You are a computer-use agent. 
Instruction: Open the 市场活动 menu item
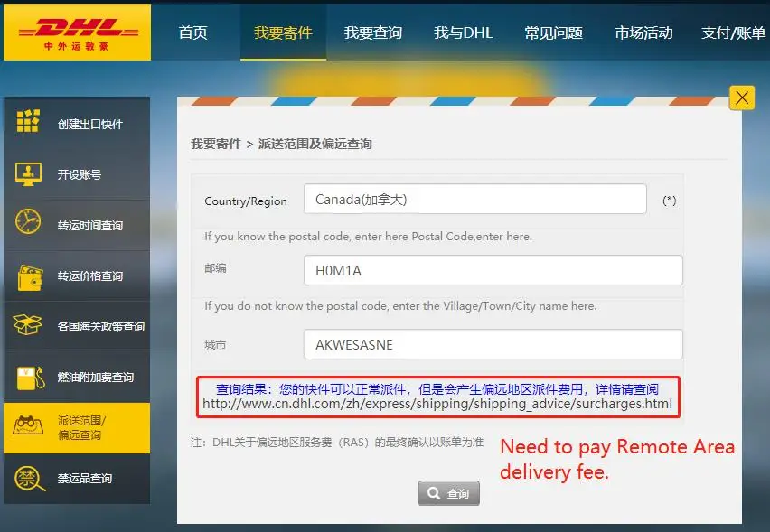643,33
